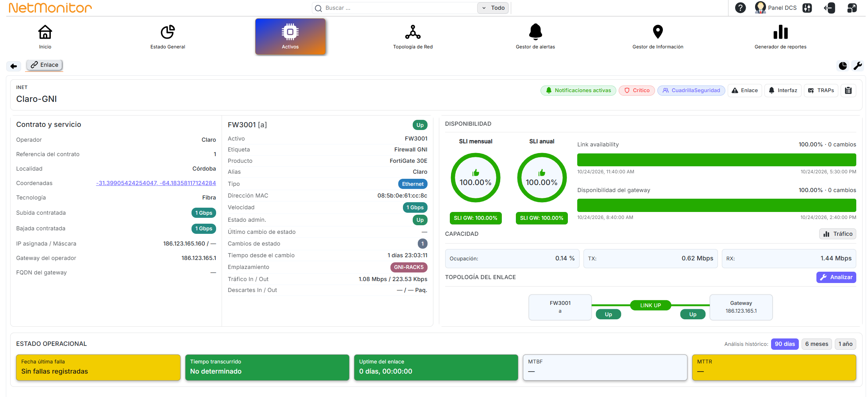The image size is (868, 397).
Task: Open the help question mark icon
Action: click(x=740, y=8)
